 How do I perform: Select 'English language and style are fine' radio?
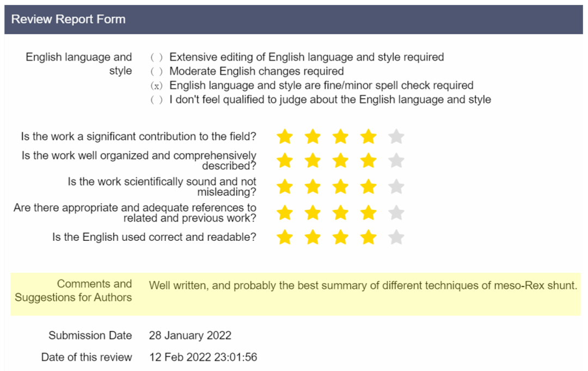tap(156, 86)
